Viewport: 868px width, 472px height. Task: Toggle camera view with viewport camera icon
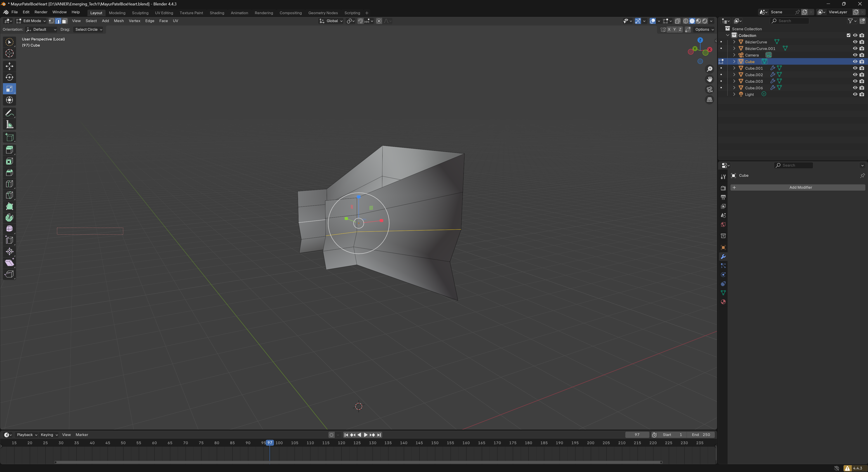(710, 90)
